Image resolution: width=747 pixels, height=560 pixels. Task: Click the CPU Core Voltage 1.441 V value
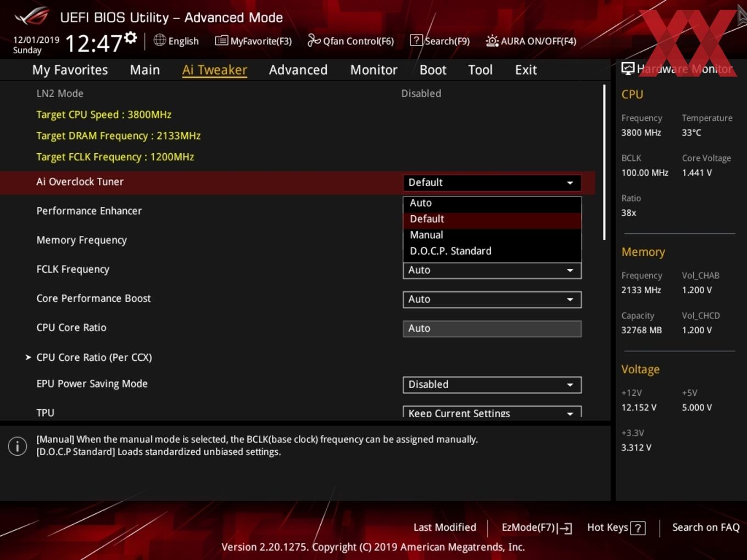coord(696,173)
